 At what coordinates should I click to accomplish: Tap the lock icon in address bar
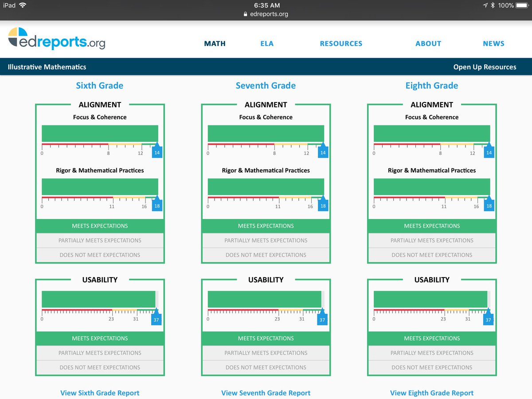pos(245,14)
